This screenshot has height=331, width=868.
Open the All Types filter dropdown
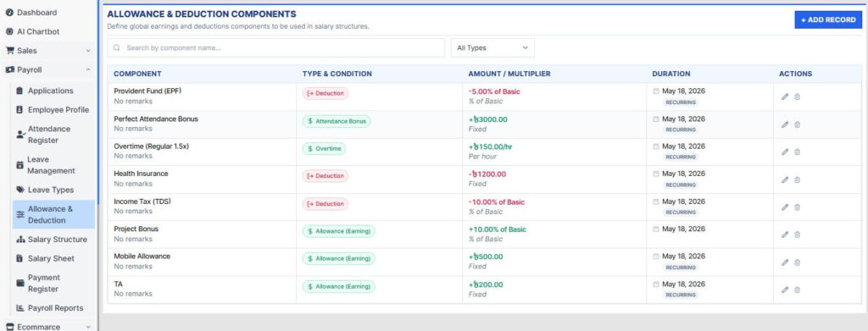[x=492, y=48]
